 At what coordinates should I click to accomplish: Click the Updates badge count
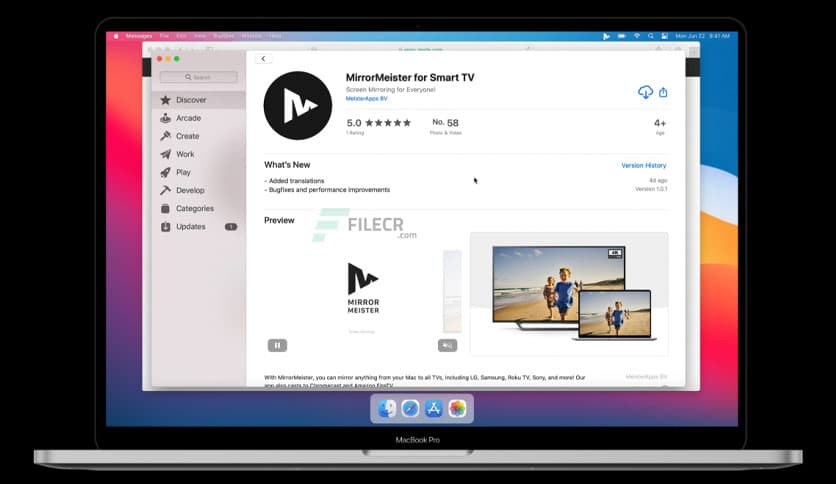point(231,227)
